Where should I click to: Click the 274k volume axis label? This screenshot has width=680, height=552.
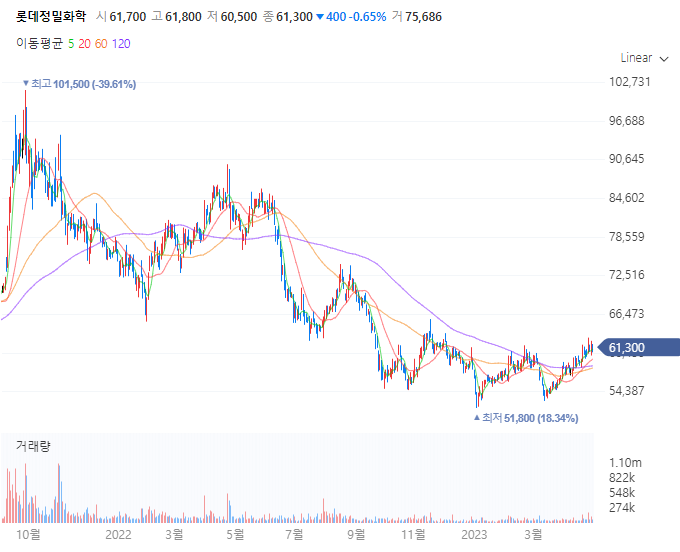pyautogui.click(x=622, y=507)
